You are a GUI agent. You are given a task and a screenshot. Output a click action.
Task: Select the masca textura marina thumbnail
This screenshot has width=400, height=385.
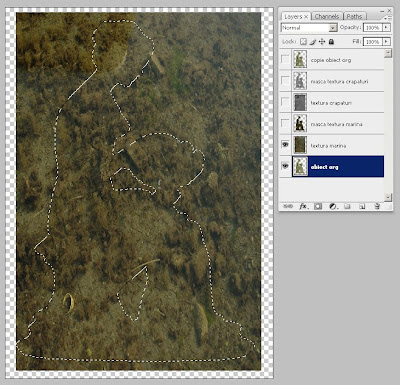coord(300,123)
